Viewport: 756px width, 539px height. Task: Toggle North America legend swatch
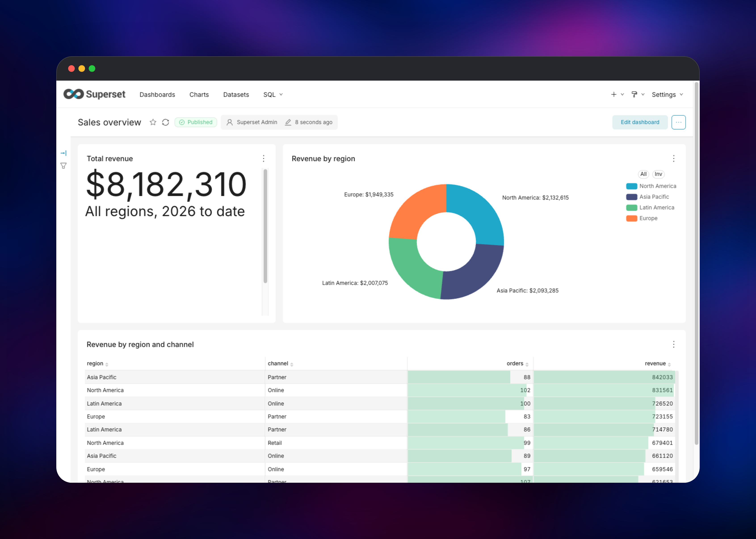pyautogui.click(x=632, y=186)
